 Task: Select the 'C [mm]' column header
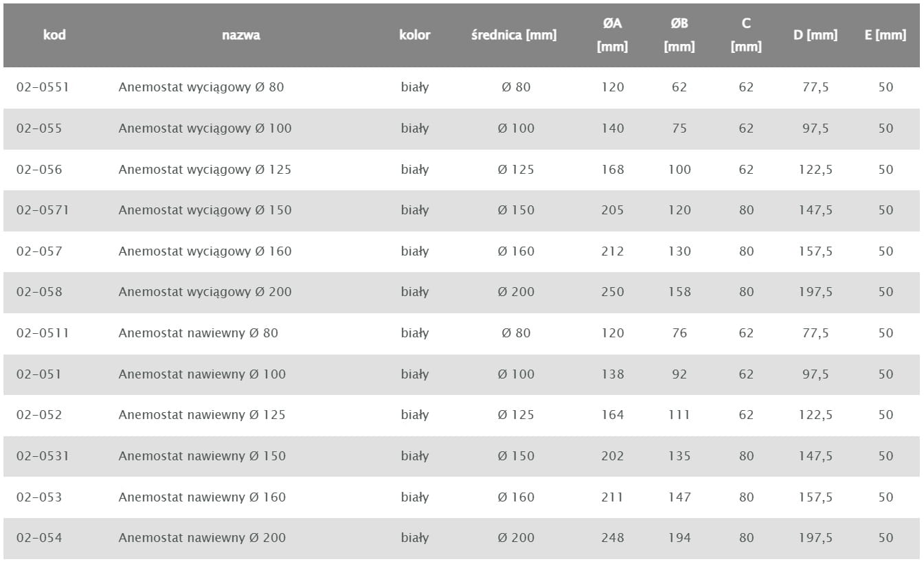(746, 35)
